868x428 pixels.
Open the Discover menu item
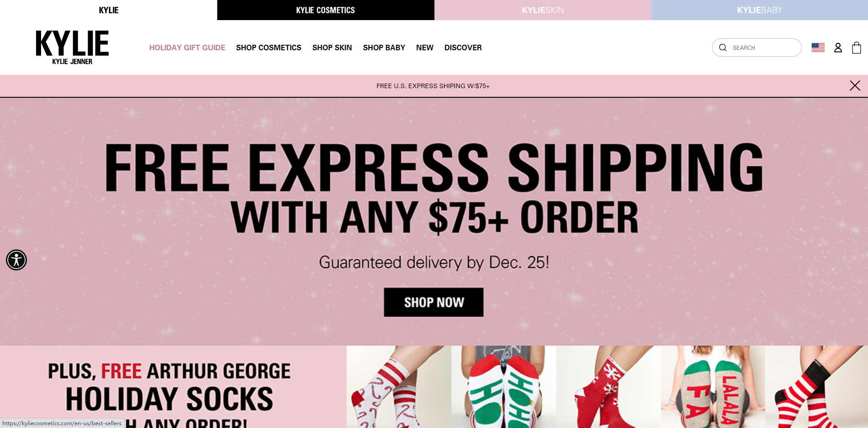point(463,48)
